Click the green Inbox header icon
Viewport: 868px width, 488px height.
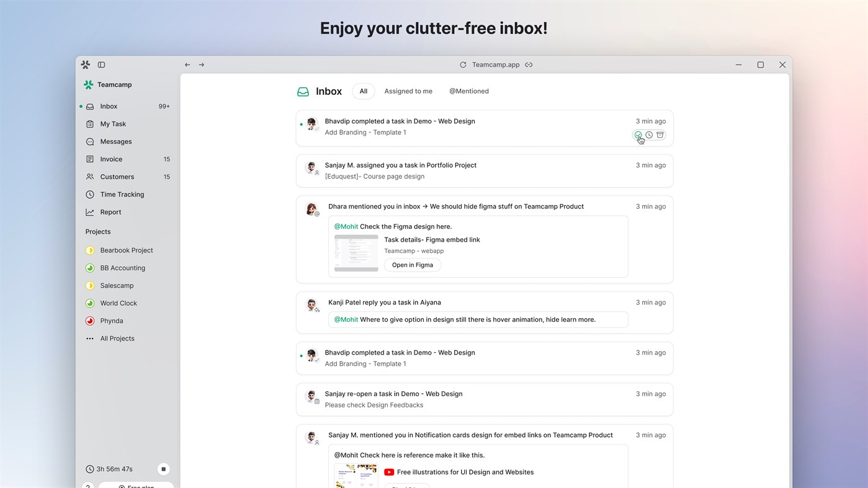pos(303,92)
